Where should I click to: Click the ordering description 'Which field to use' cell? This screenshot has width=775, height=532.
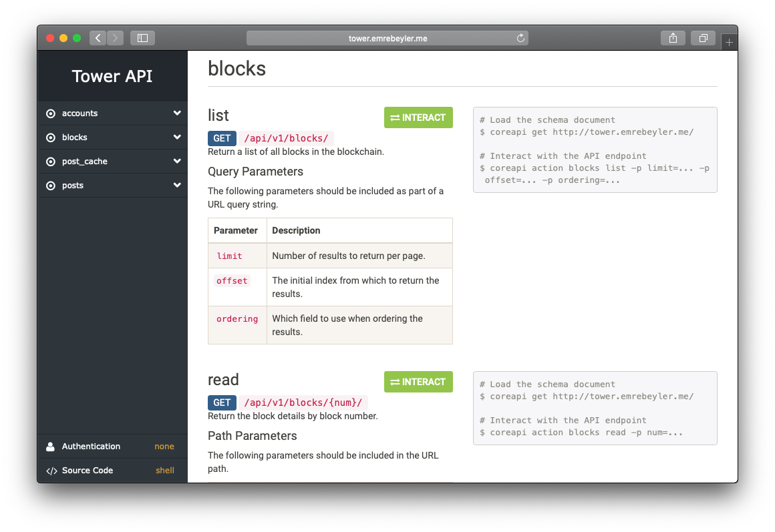(360, 325)
